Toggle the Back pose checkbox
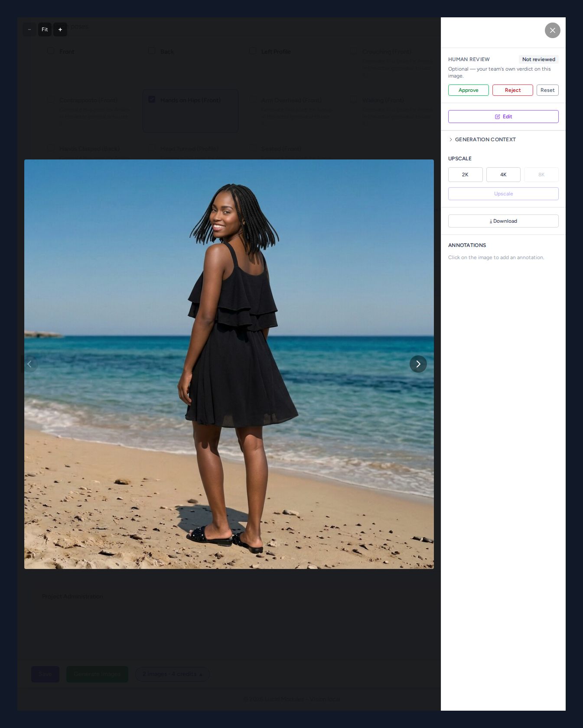Viewport: 583px width, 728px height. pos(152,51)
